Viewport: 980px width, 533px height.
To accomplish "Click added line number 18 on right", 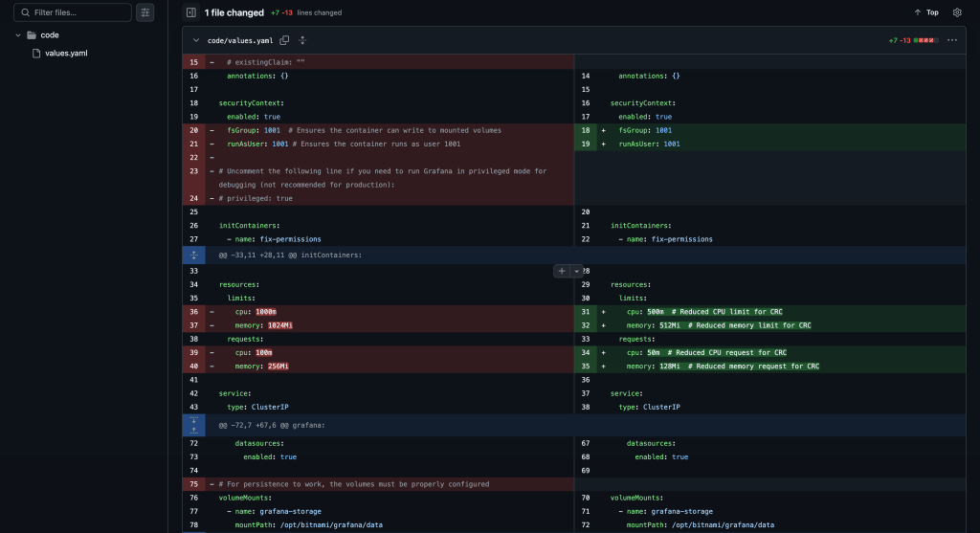I will (x=586, y=130).
